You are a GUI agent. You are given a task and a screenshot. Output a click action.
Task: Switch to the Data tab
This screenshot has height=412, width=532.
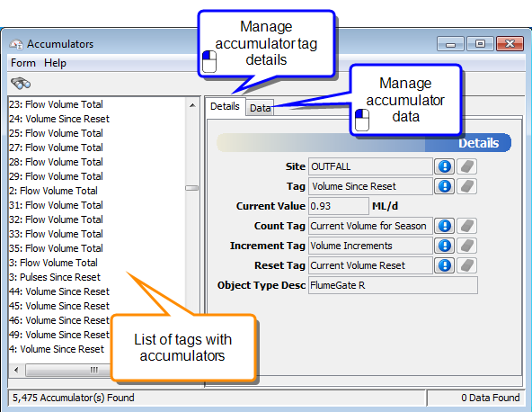[x=260, y=108]
